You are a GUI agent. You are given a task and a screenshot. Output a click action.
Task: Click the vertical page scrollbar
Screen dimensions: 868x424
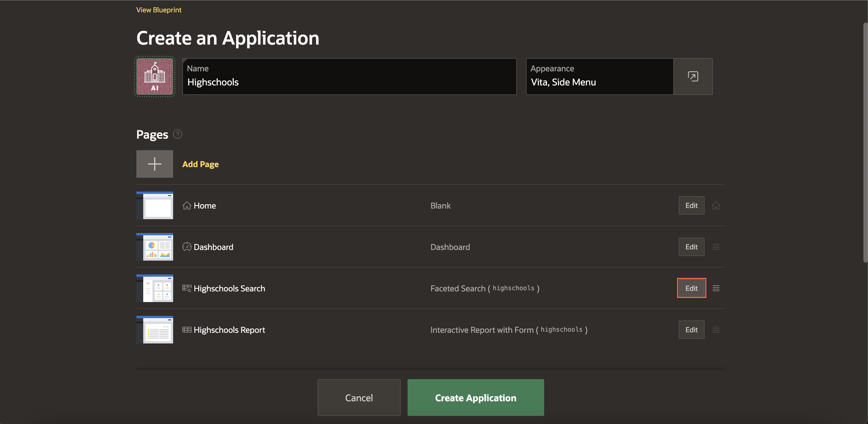pos(865,143)
